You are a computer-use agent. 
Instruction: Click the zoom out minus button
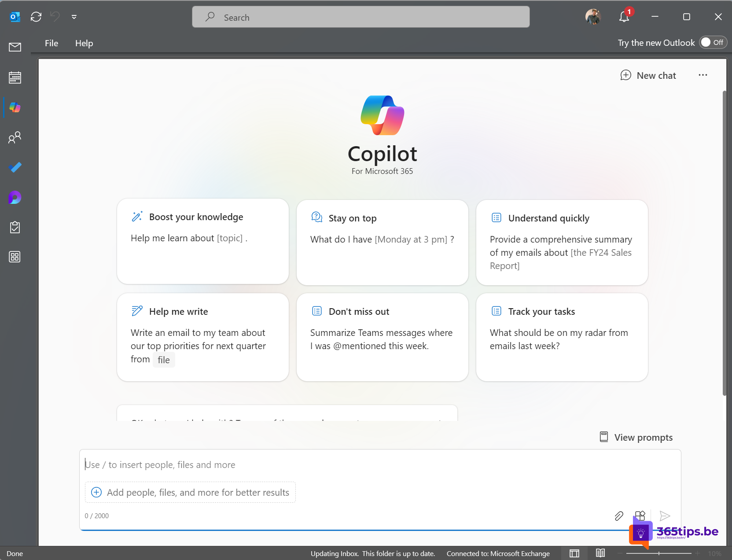[620, 553]
